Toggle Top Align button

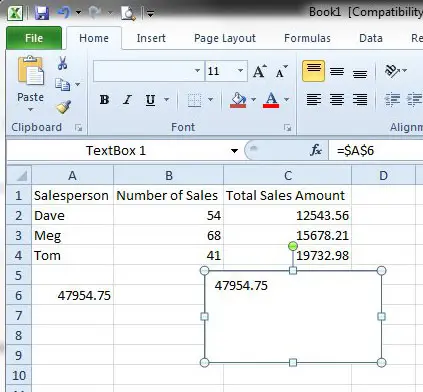tap(313, 71)
